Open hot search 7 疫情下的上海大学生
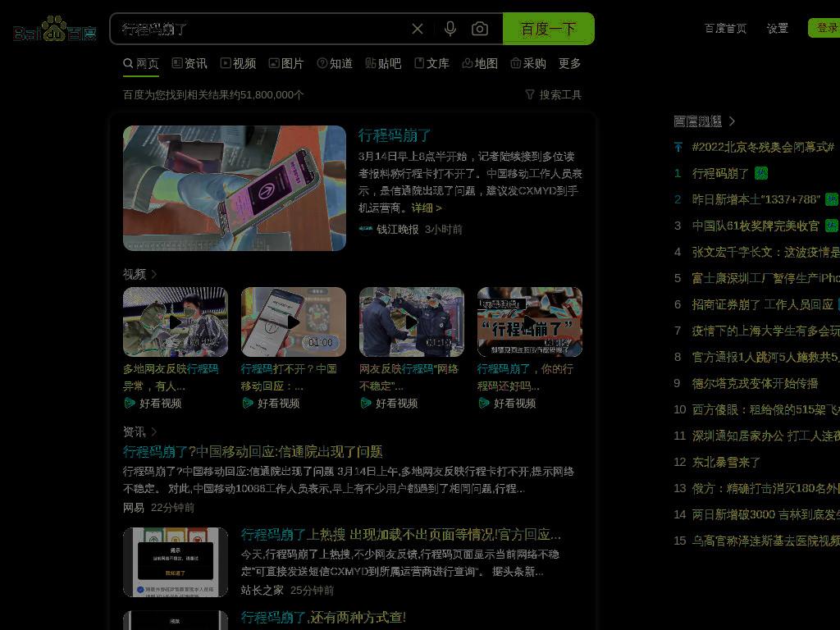This screenshot has height=630, width=840. 765,331
